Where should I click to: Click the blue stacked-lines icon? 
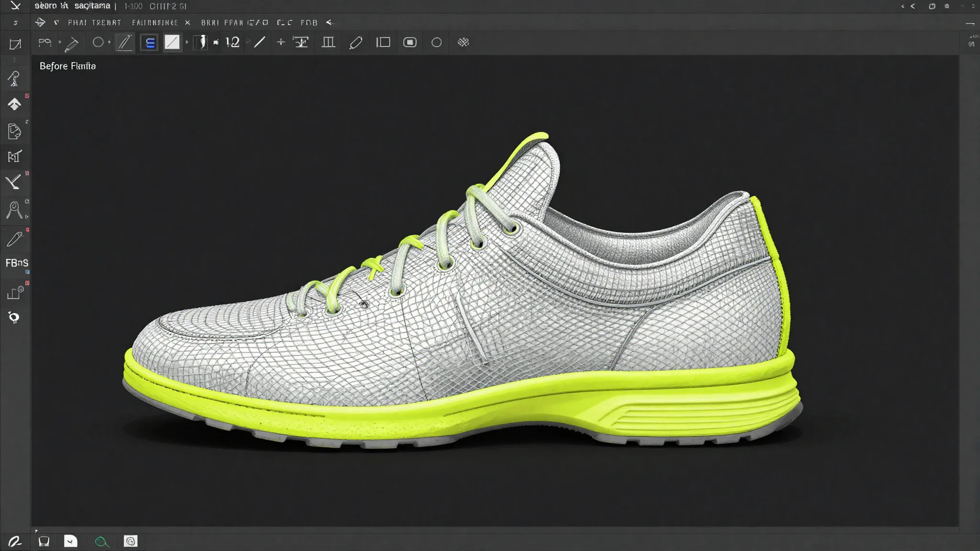point(150,43)
